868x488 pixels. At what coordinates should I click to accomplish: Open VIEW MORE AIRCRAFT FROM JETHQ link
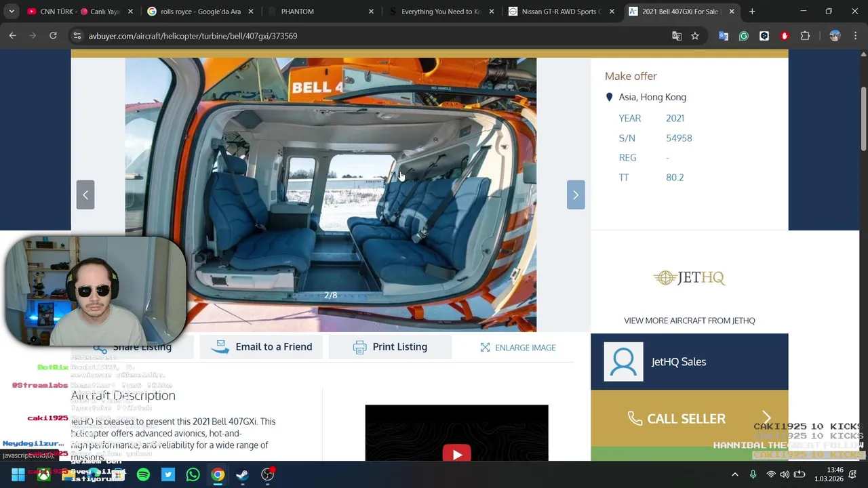(x=690, y=321)
